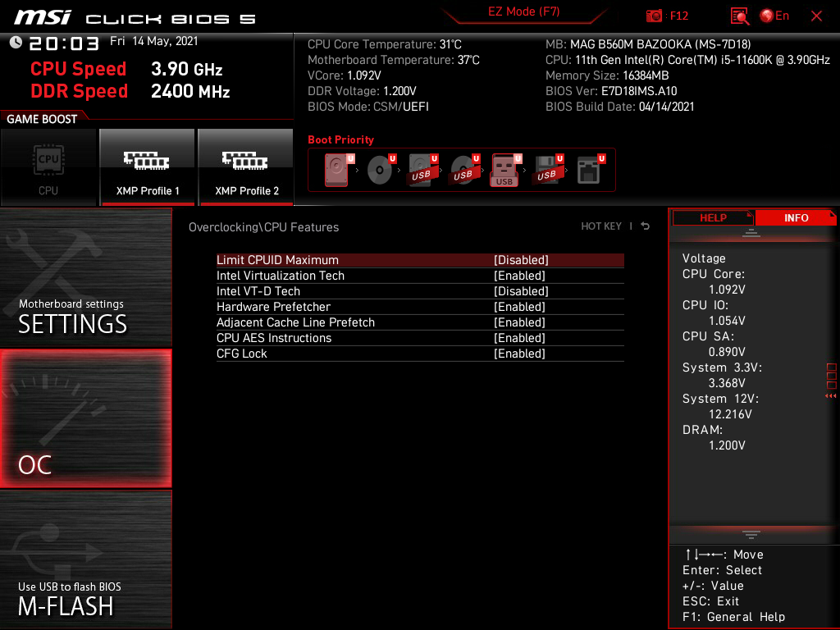Viewport: 840px width, 630px height.
Task: Click the System 12V 12.216V reading
Action: pyautogui.click(x=730, y=414)
